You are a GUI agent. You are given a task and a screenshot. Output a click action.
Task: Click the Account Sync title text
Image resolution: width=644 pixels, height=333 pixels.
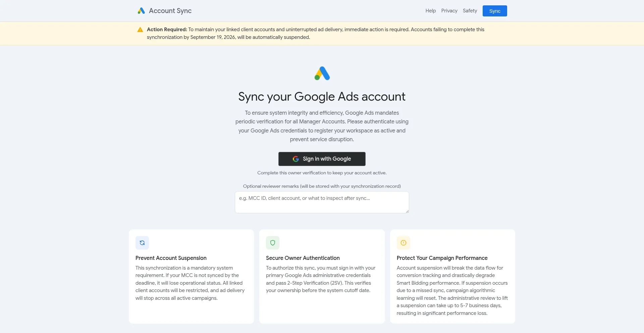170,11
